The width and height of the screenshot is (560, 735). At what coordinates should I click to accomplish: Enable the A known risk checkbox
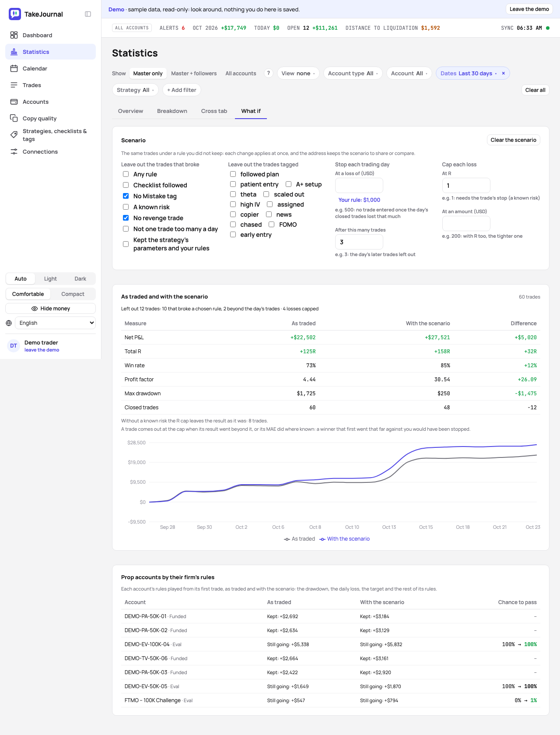(126, 207)
